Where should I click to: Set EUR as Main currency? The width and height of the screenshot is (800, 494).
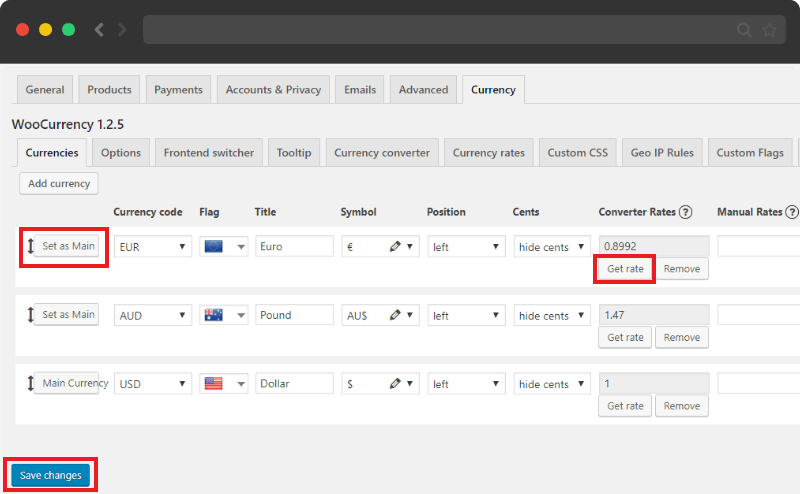[x=66, y=246]
